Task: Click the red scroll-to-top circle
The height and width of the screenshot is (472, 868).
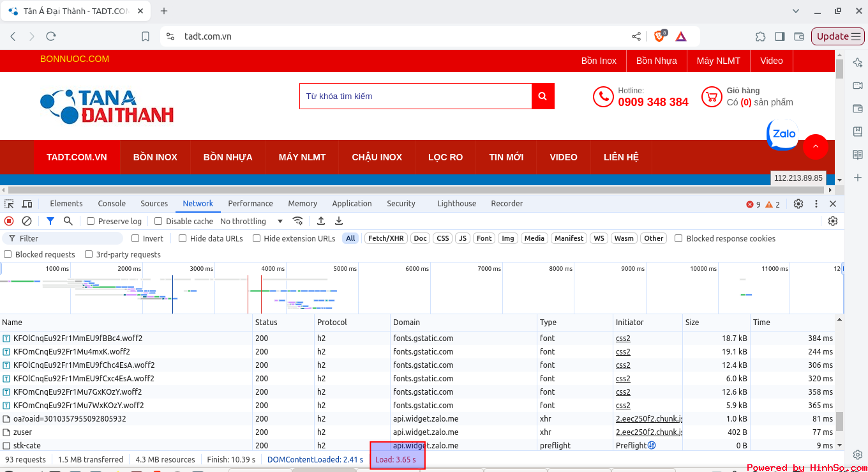Action: pyautogui.click(x=816, y=147)
